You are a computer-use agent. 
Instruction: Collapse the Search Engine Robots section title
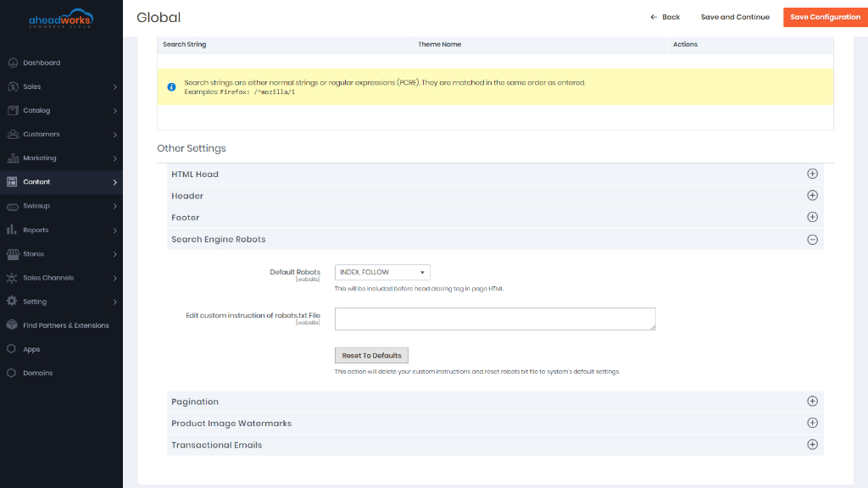coord(218,240)
